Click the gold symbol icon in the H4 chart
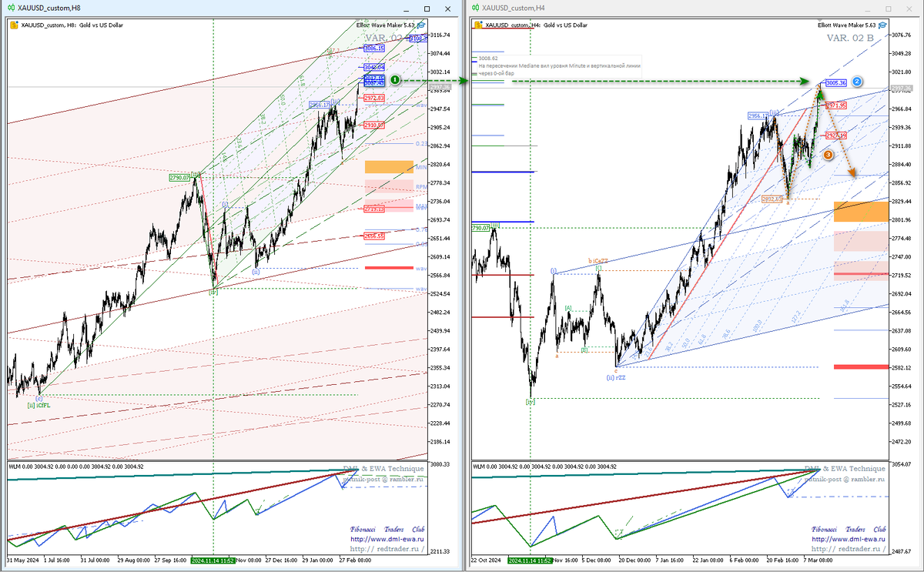Screen dimensions: 924x572 click(477, 25)
